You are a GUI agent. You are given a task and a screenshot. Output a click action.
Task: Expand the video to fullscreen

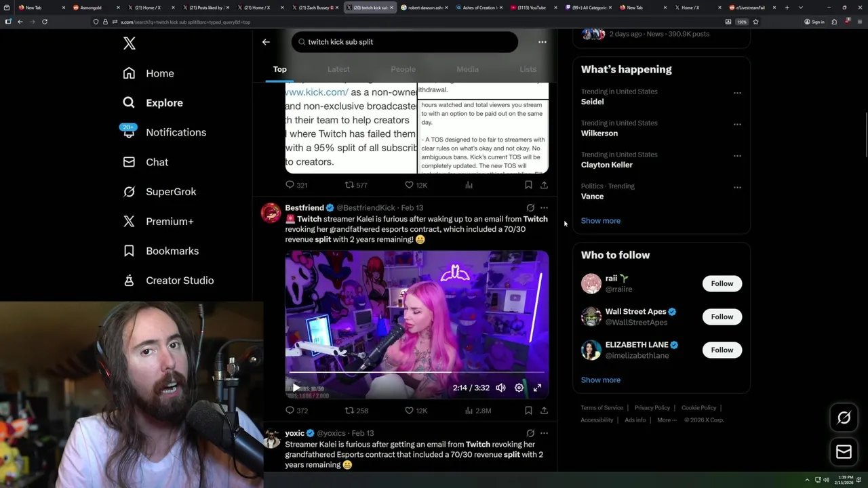[x=537, y=388]
